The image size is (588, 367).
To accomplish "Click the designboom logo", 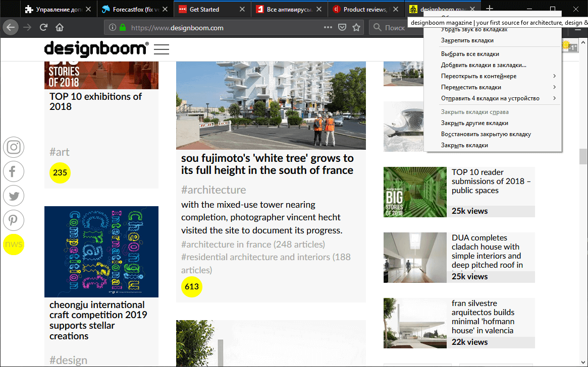I will (96, 49).
